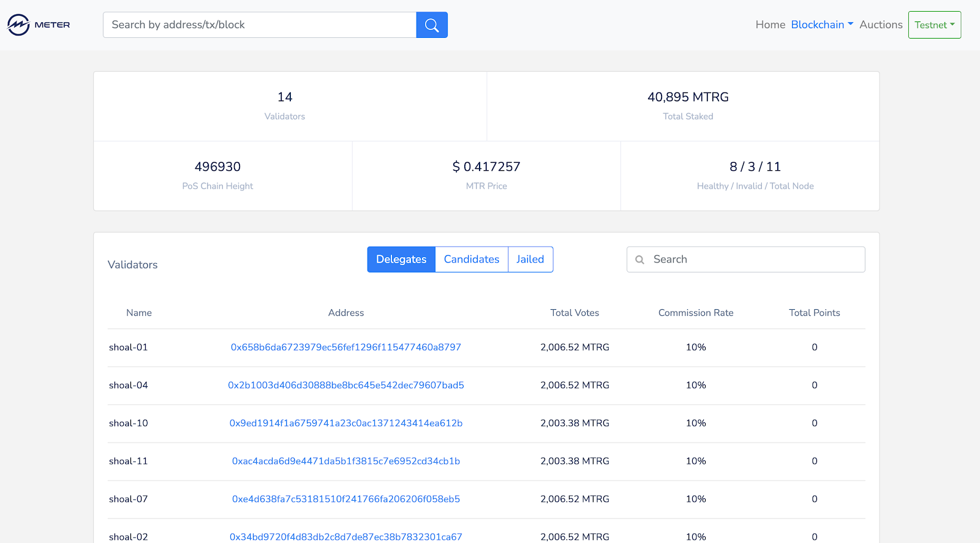This screenshot has width=980, height=543.
Task: Click the 14 Validators count
Action: pyautogui.click(x=285, y=97)
